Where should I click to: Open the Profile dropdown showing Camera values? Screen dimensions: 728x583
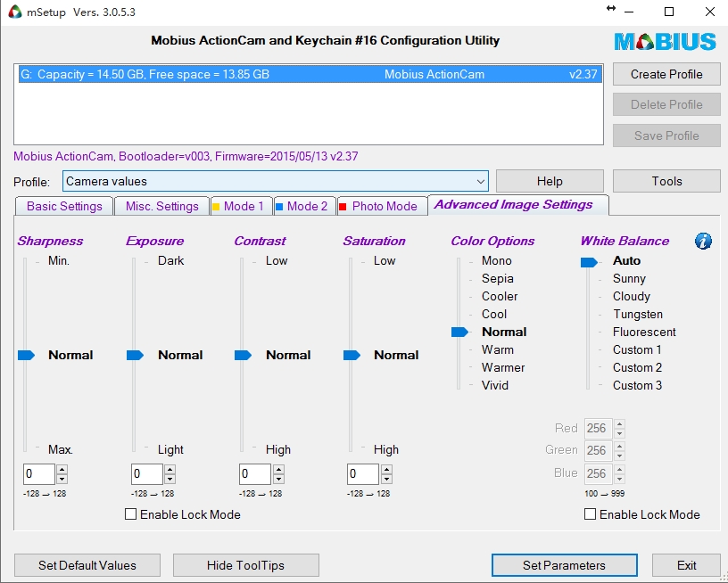coord(276,181)
